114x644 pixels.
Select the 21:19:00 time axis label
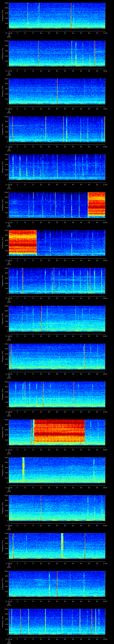point(9,147)
